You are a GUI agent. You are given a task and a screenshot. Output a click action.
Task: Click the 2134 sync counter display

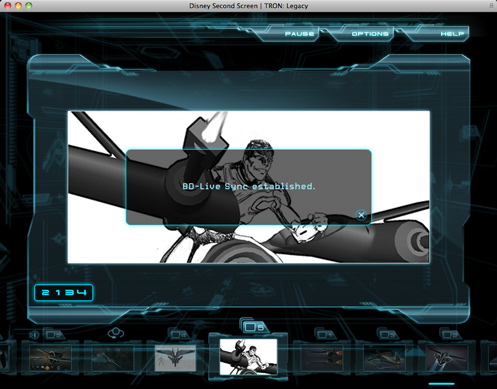(64, 293)
